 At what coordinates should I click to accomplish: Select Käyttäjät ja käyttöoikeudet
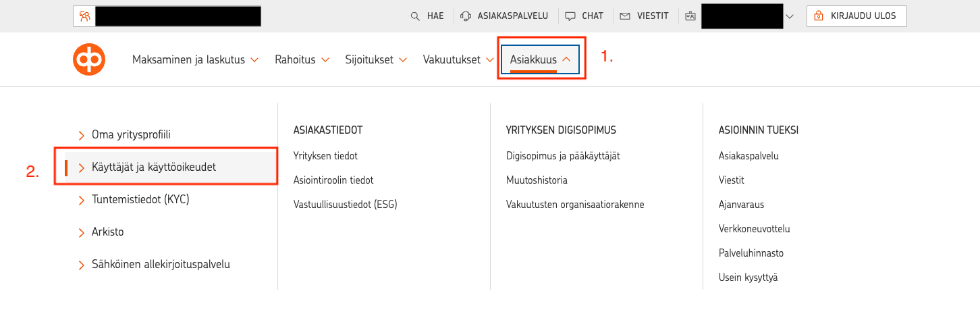point(154,167)
